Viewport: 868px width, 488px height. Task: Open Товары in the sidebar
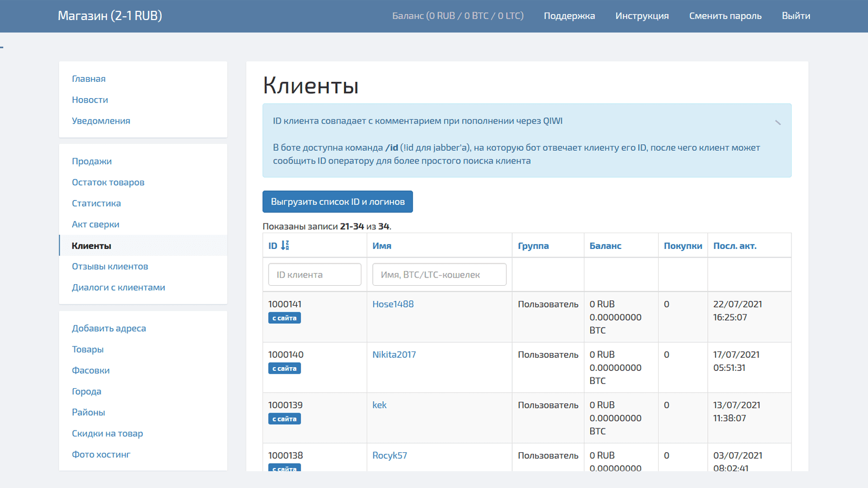[x=88, y=349]
